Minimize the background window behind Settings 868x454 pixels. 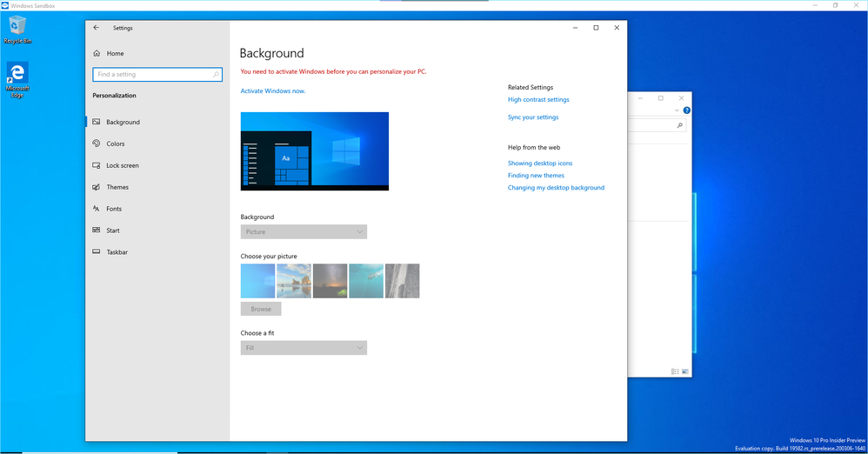point(640,98)
